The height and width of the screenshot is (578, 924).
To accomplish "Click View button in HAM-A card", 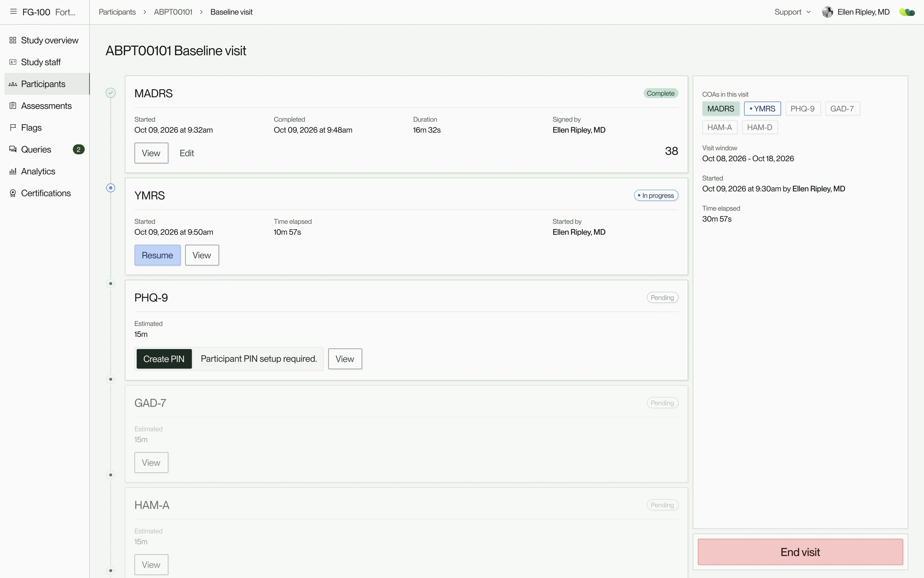I will tap(151, 565).
